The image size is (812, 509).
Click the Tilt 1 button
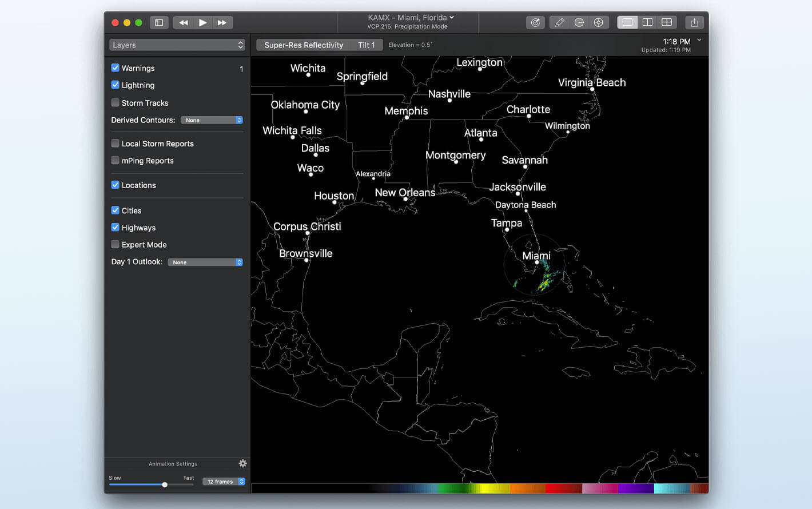367,45
